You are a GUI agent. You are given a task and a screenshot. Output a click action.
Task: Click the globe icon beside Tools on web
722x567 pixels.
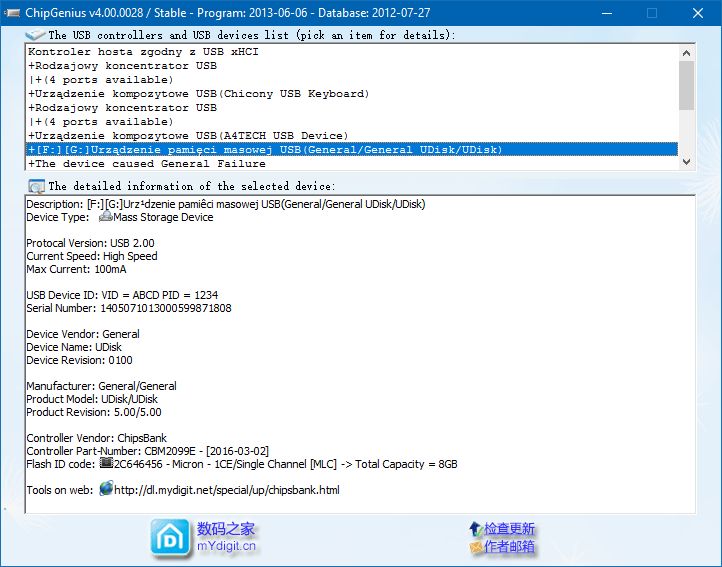pyautogui.click(x=106, y=488)
